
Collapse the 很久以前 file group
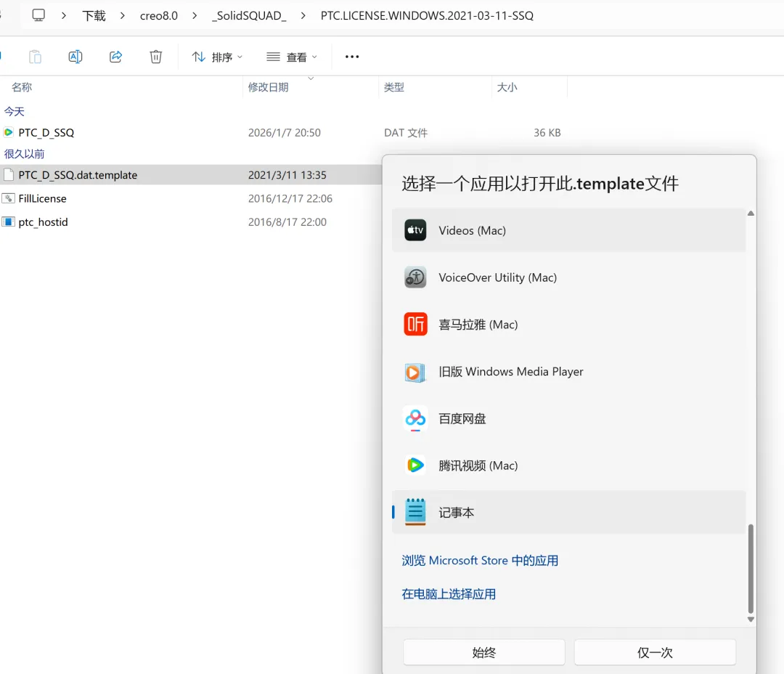coord(24,154)
